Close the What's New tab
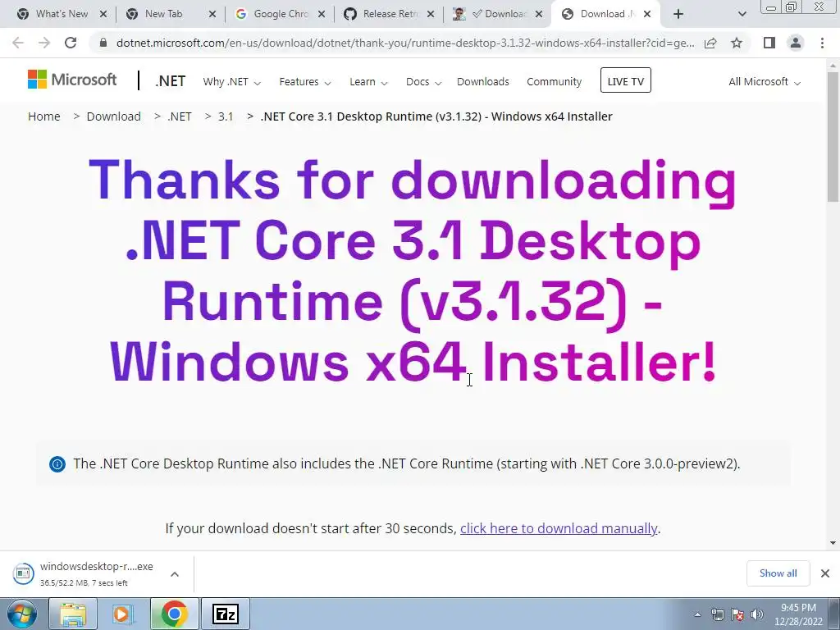 [x=103, y=15]
